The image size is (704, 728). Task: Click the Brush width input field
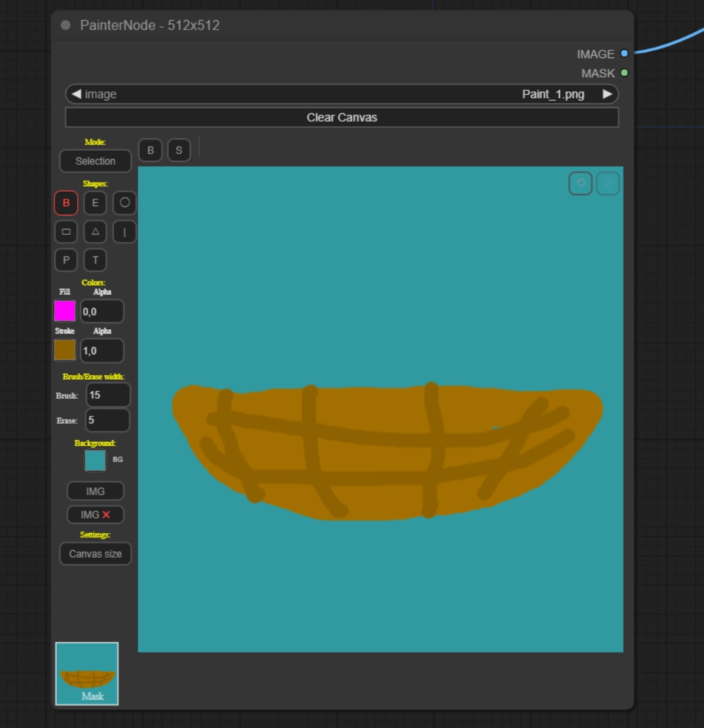coord(108,395)
